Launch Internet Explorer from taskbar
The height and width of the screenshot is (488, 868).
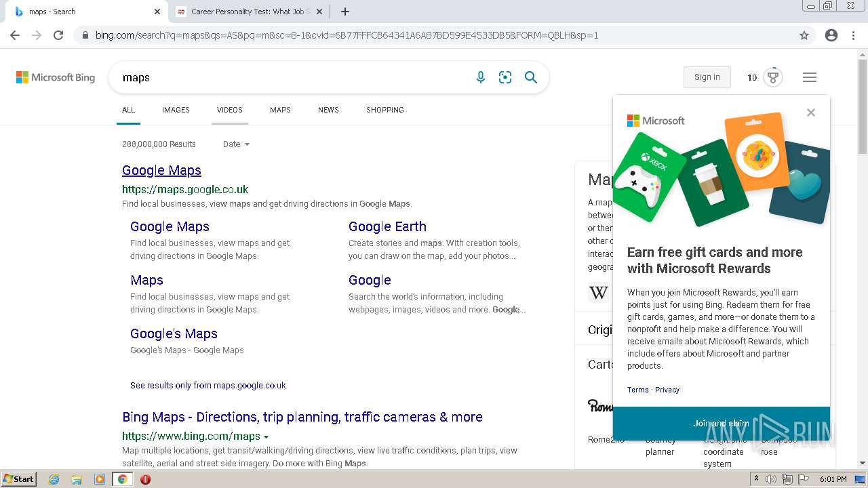54,479
